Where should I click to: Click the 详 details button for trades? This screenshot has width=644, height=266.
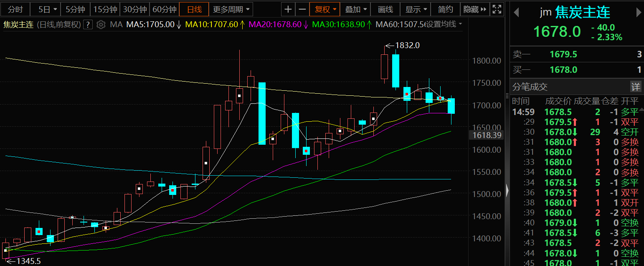[635, 87]
